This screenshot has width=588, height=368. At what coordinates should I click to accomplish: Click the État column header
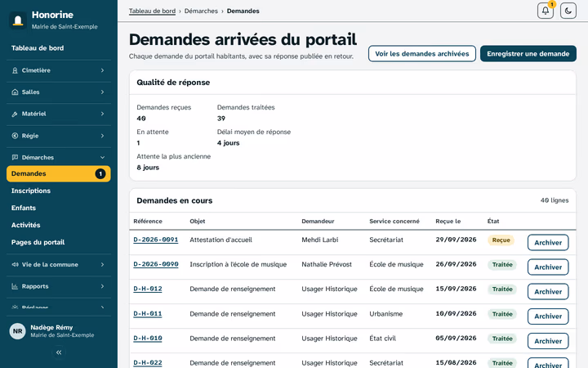point(493,221)
